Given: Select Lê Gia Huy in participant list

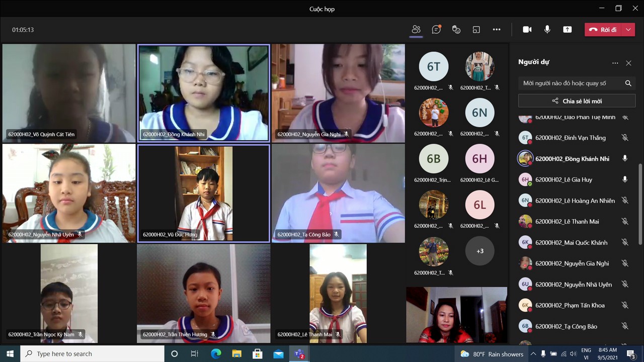Looking at the screenshot, I should coord(563,179).
